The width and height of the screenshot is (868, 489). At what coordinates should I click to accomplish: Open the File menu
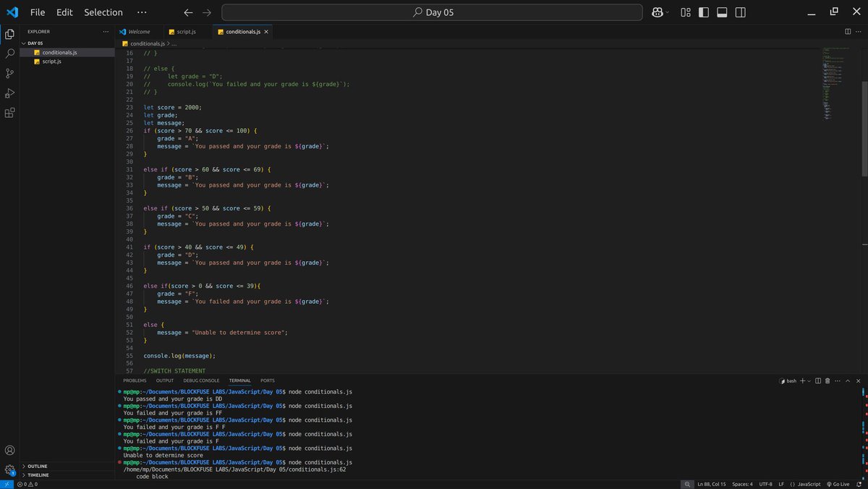(38, 12)
